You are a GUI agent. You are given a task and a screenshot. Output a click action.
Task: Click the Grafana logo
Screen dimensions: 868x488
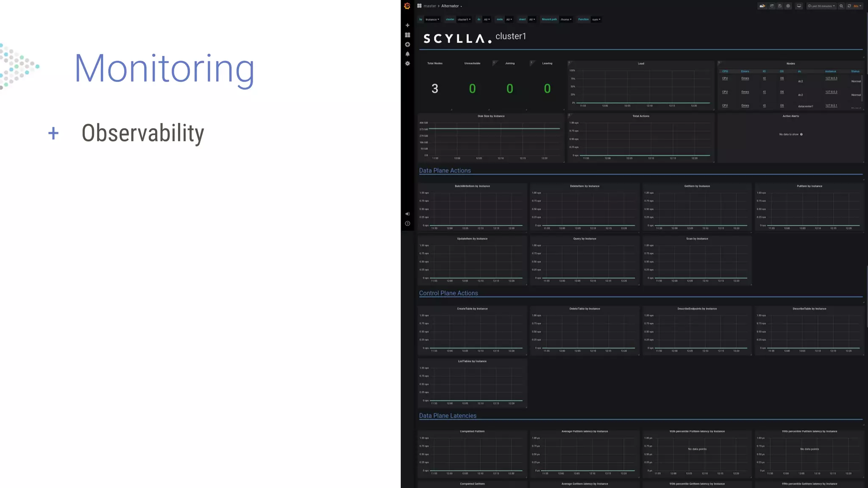coord(407,6)
